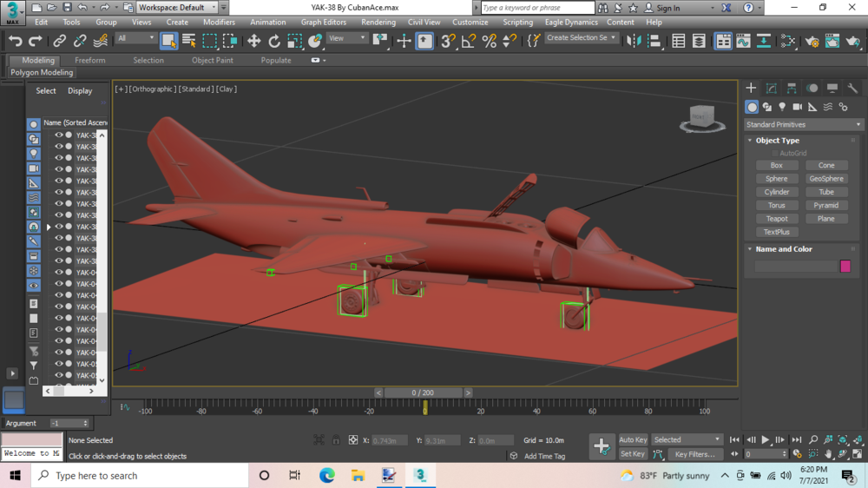Click the GeoSphere primitive button
This screenshot has height=488, width=868.
pyautogui.click(x=826, y=179)
